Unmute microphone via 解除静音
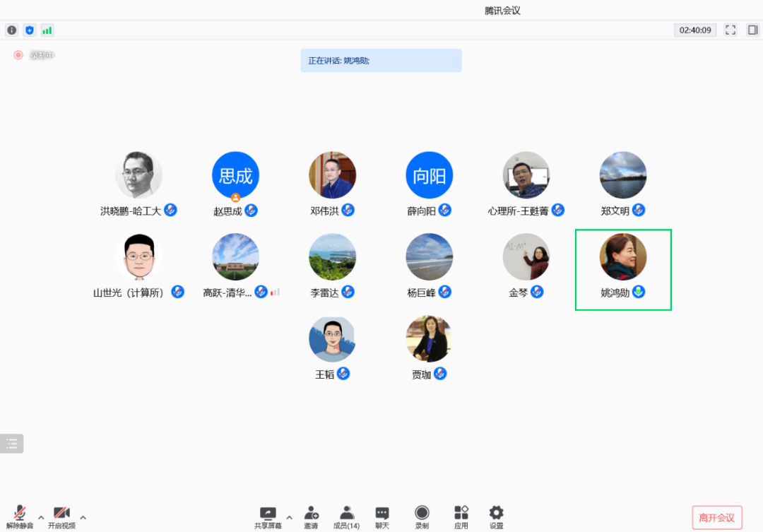The image size is (763, 532). click(x=20, y=517)
